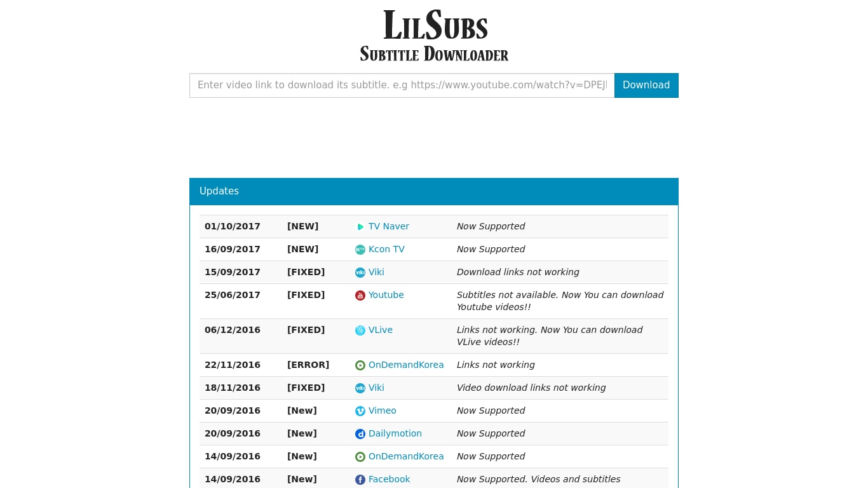Click the Viki icon next to FIXED entry
This screenshot has width=868, height=488.
360,272
